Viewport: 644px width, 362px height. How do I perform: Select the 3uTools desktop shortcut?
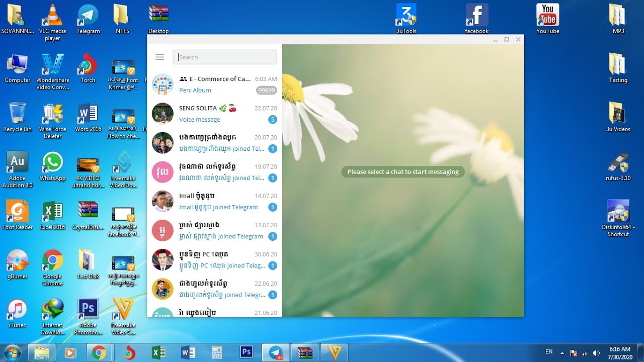tap(406, 19)
